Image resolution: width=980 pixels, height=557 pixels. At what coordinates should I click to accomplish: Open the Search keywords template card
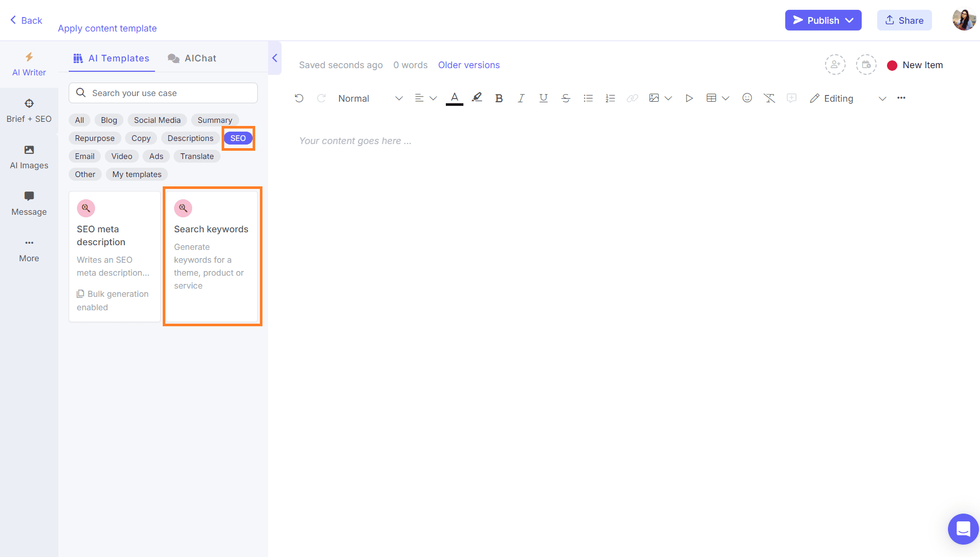(212, 257)
